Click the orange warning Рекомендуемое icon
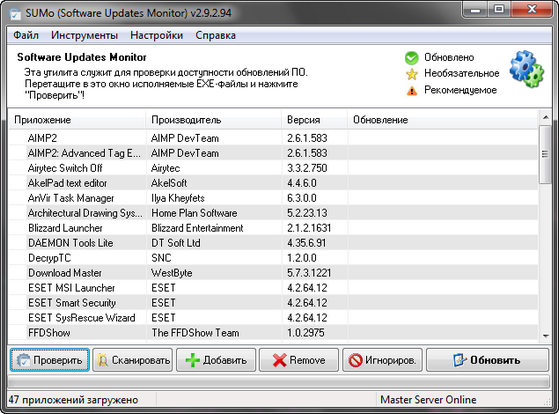Viewport: 559px width, 414px height. pyautogui.click(x=412, y=91)
